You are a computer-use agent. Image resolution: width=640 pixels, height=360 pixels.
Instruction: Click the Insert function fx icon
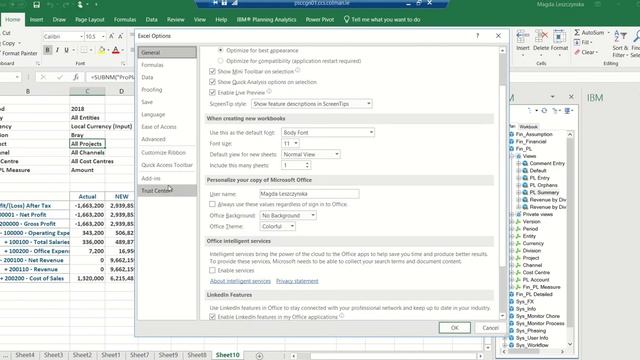76,77
